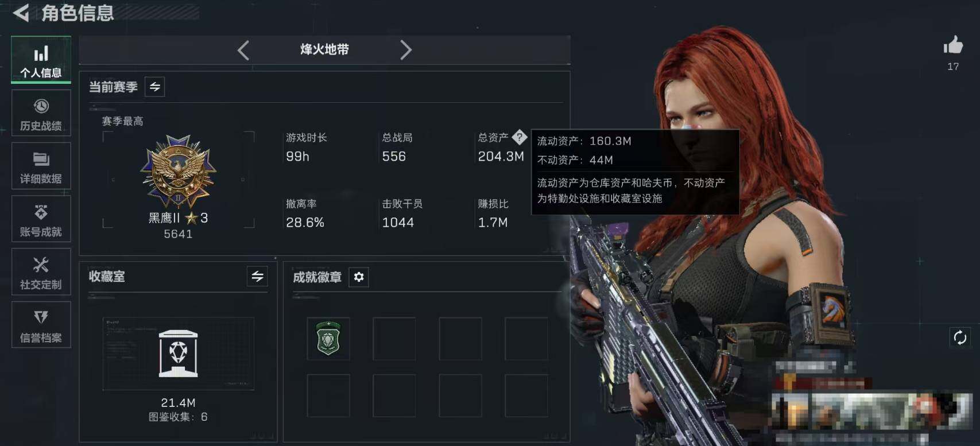Open the 个人信息 sidebar tab

coord(41,59)
